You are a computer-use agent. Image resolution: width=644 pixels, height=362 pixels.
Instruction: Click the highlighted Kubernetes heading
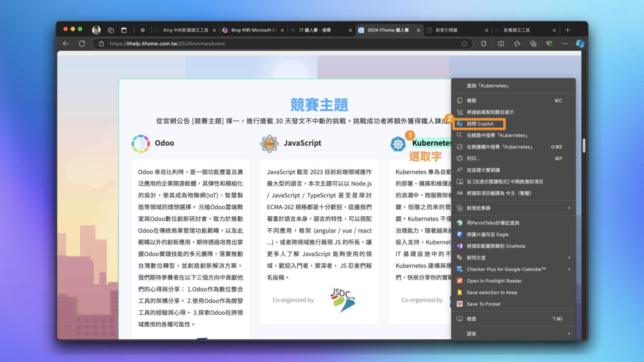pyautogui.click(x=431, y=143)
